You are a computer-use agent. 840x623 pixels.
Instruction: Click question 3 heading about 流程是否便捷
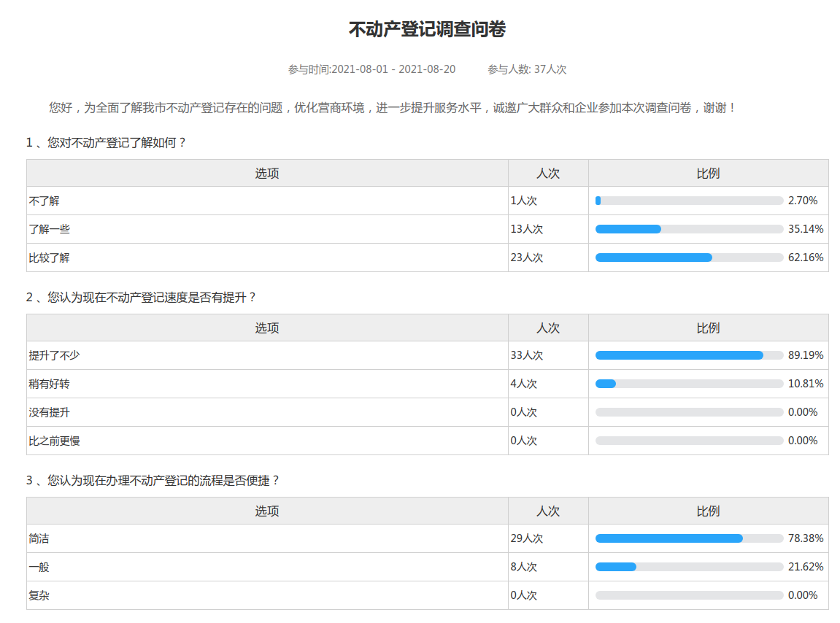point(153,481)
